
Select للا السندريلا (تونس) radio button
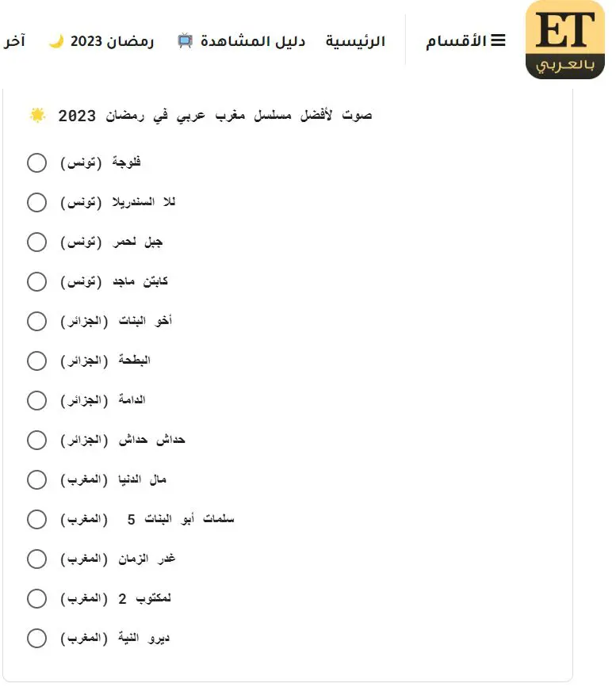(x=37, y=203)
